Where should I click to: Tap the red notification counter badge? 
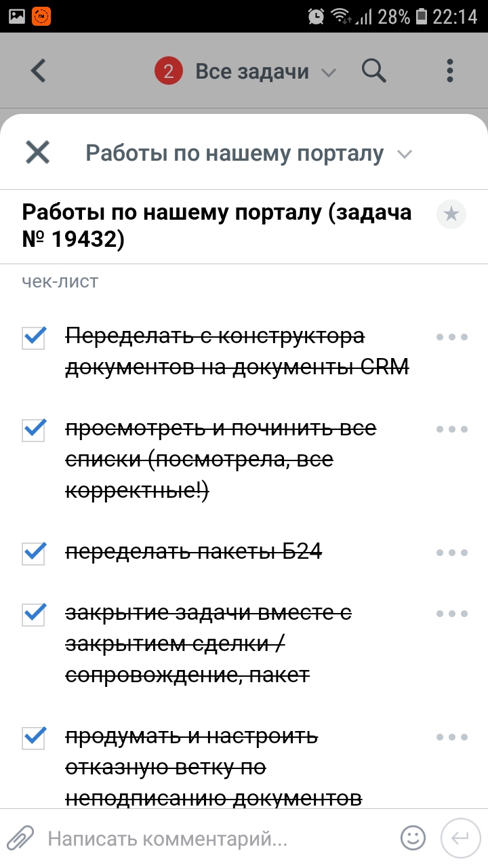[169, 71]
